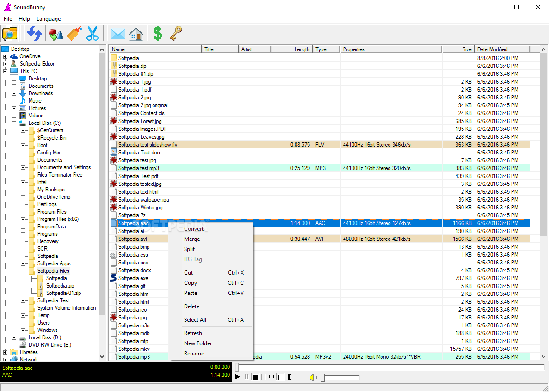Click the Pause button in player

point(247,377)
